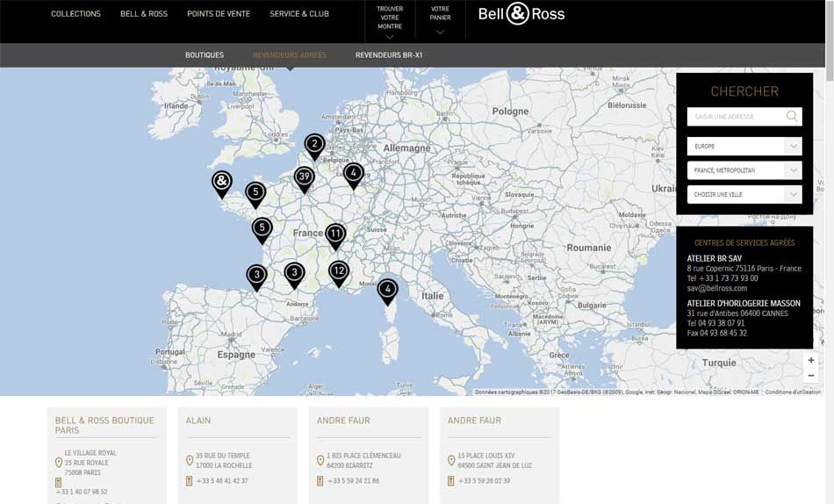Click the Saisir une adresse input field

(x=736, y=117)
